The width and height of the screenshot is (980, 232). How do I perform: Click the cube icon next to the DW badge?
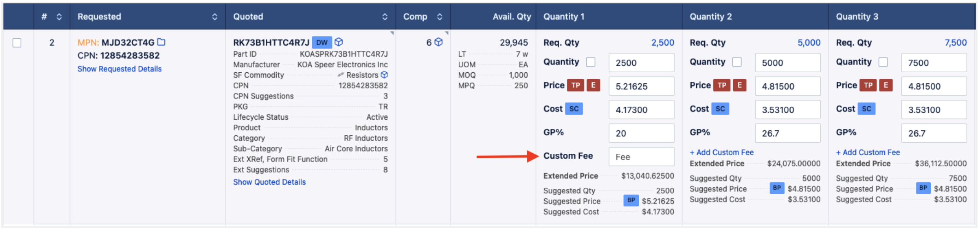point(339,42)
